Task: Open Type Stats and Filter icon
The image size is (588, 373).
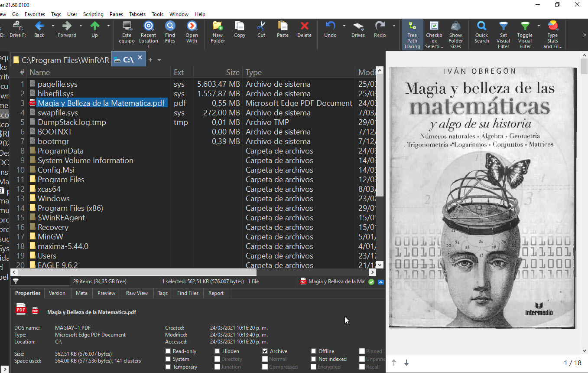Action: 552,26
